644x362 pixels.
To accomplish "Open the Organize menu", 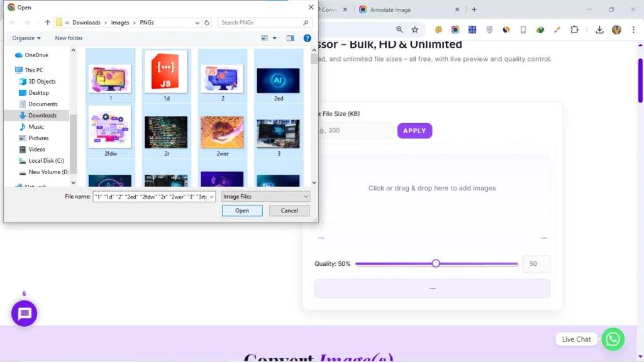I will [x=26, y=38].
